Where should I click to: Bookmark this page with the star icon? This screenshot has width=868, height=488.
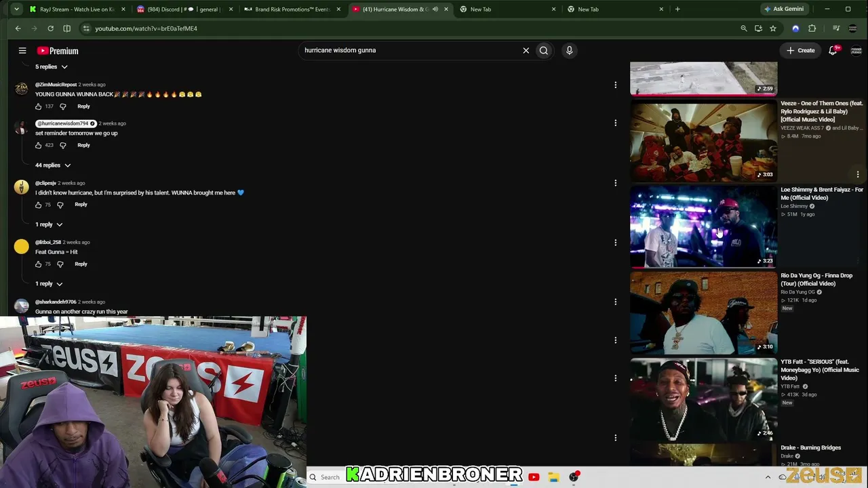point(773,28)
